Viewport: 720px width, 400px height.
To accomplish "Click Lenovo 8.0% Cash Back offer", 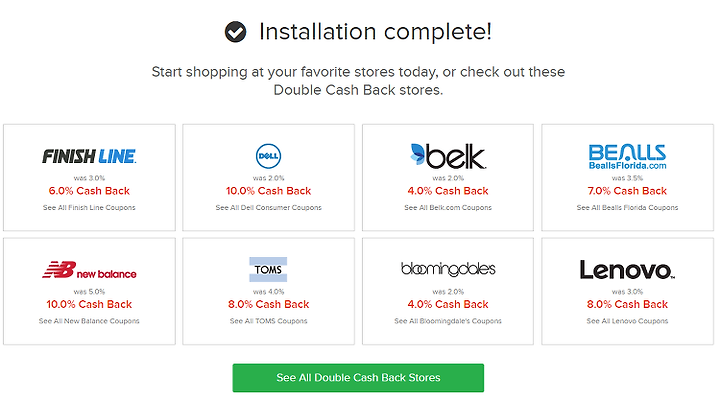I will tap(627, 304).
